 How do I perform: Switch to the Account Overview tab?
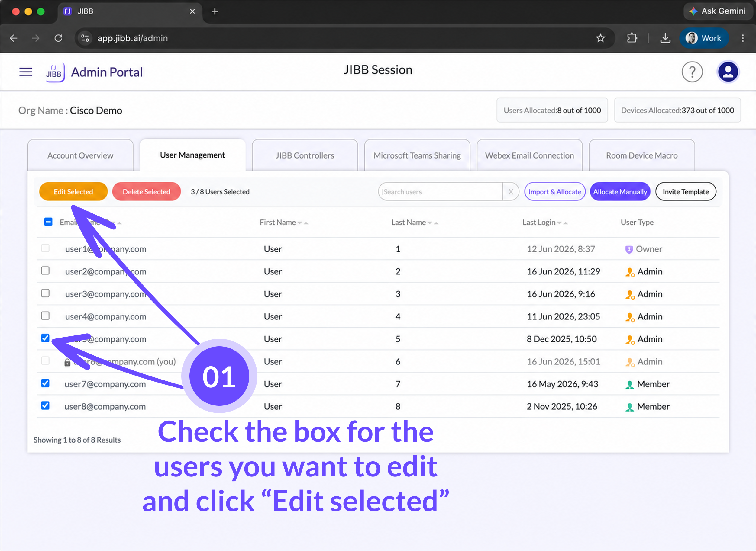tap(80, 155)
